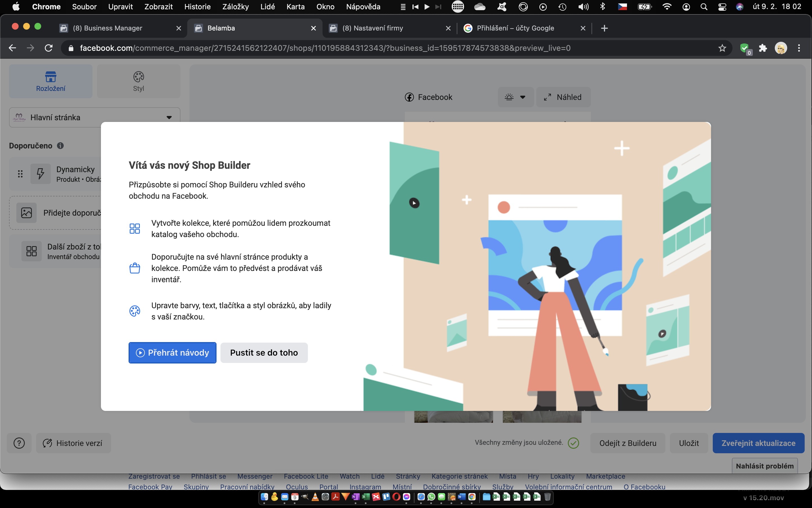Click the Siri icon in menu bar
The image size is (812, 508).
740,7
